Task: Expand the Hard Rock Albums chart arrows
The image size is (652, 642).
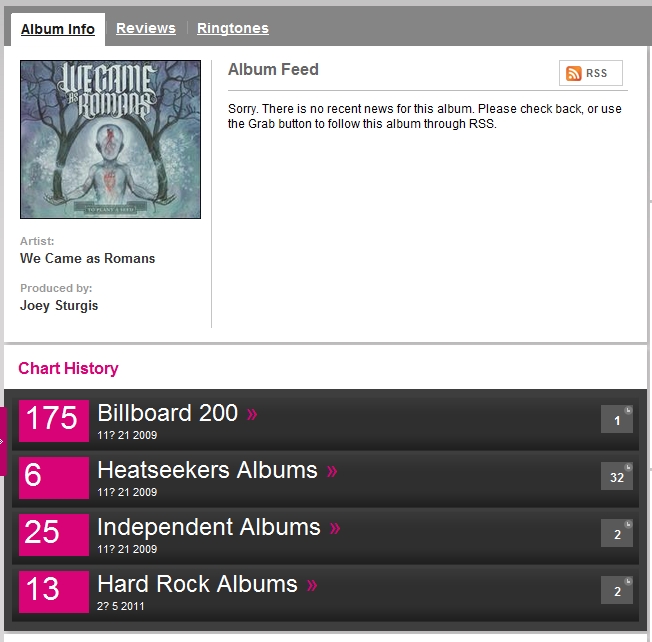Action: (x=312, y=584)
